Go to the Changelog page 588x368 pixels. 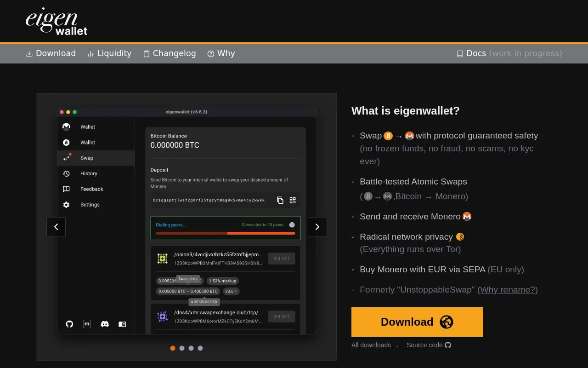[x=170, y=53]
